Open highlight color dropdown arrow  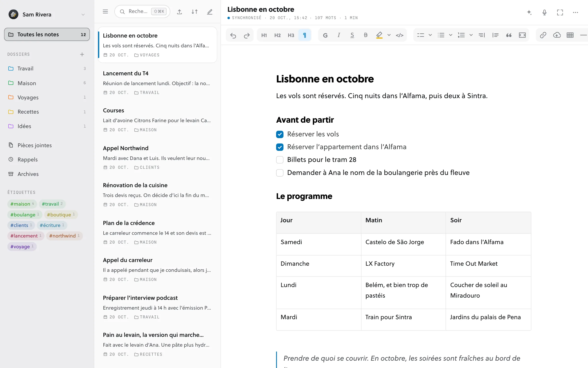(x=389, y=35)
